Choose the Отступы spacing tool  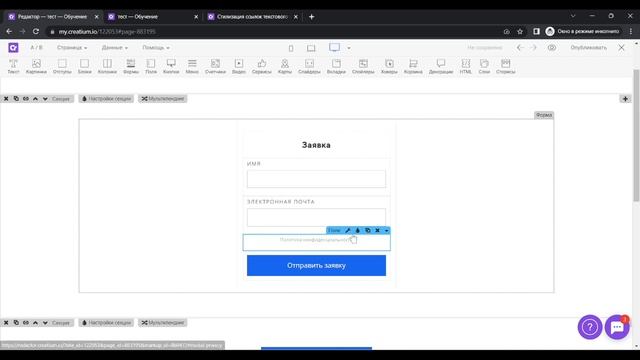(62, 66)
